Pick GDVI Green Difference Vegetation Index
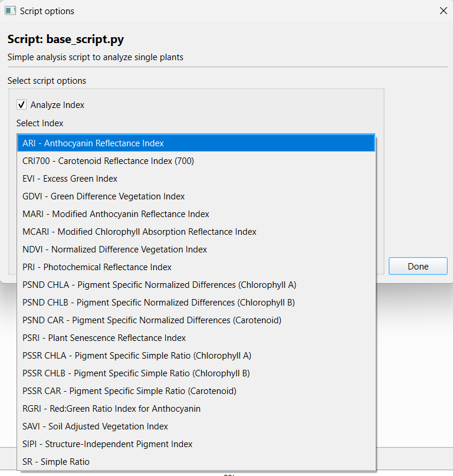Viewport: 453px width, 476px height. click(x=104, y=196)
